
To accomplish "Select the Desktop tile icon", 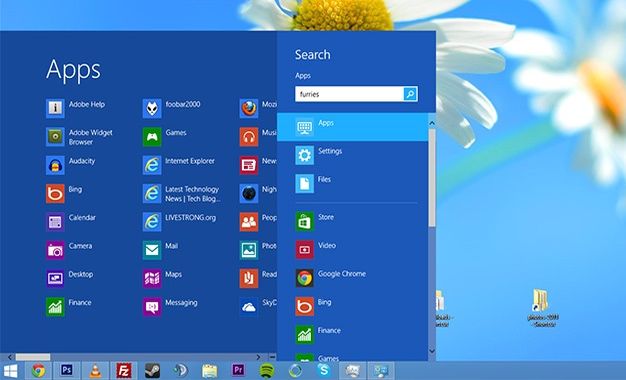I will tap(55, 279).
